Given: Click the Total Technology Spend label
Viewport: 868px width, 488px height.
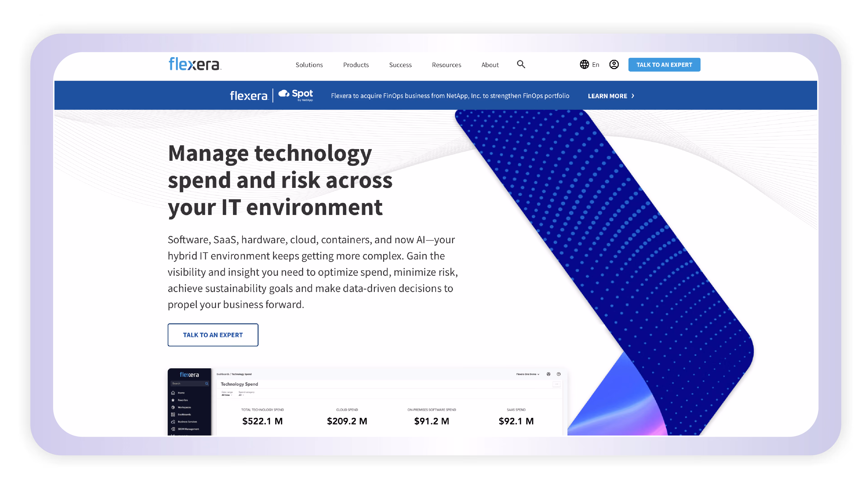Looking at the screenshot, I should click(x=263, y=410).
